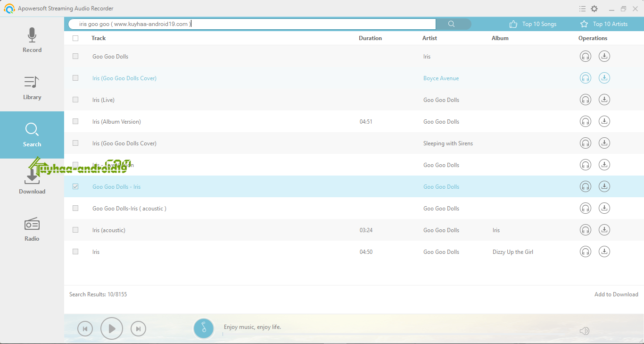The height and width of the screenshot is (344, 644).
Task: Click the Sleeping with Sirens artist name
Action: pos(448,143)
